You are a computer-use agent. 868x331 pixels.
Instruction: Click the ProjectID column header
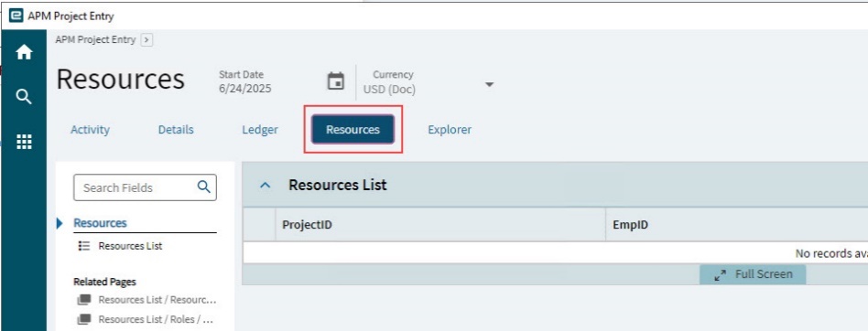click(308, 225)
